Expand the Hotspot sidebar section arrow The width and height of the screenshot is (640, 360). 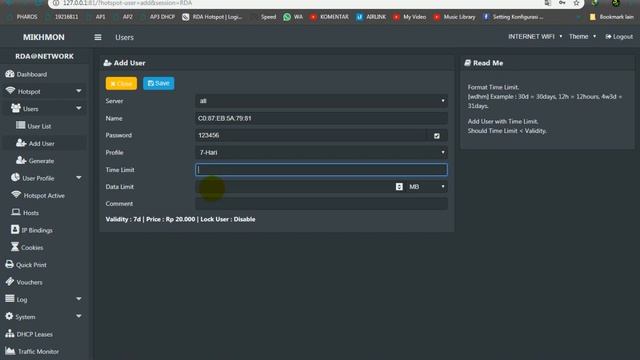point(79,91)
